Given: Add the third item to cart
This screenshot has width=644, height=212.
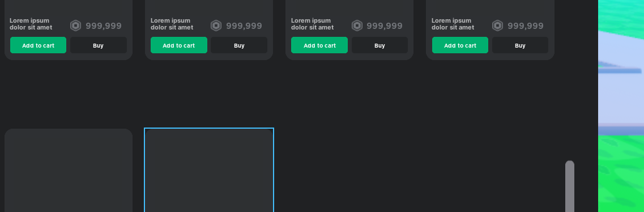Looking at the screenshot, I should pos(319,45).
